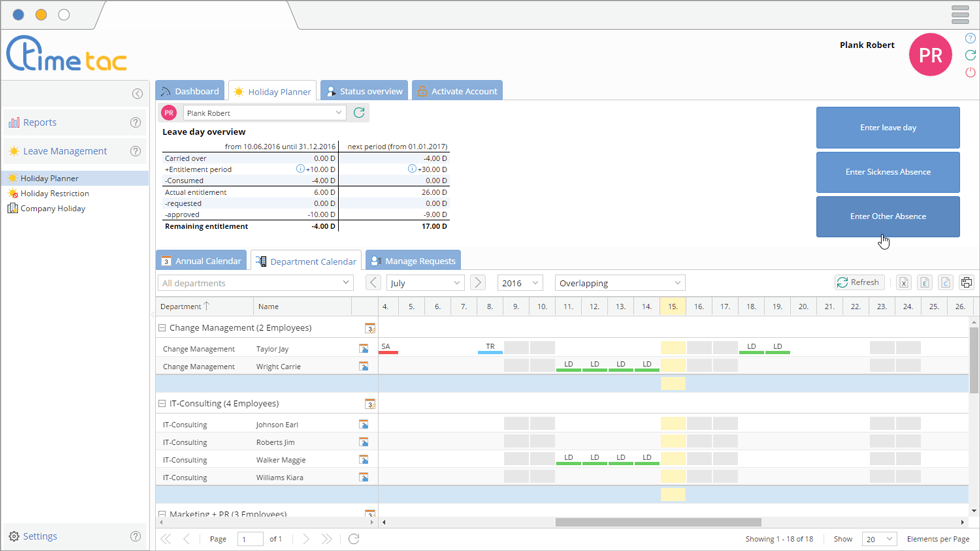Collapse the left sidebar with arrow icon
This screenshot has height=551, width=980.
[137, 94]
